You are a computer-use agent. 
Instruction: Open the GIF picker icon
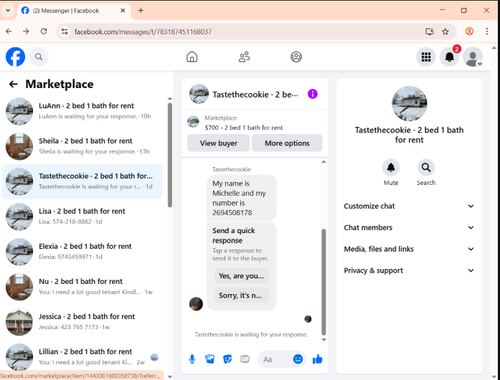(245, 359)
